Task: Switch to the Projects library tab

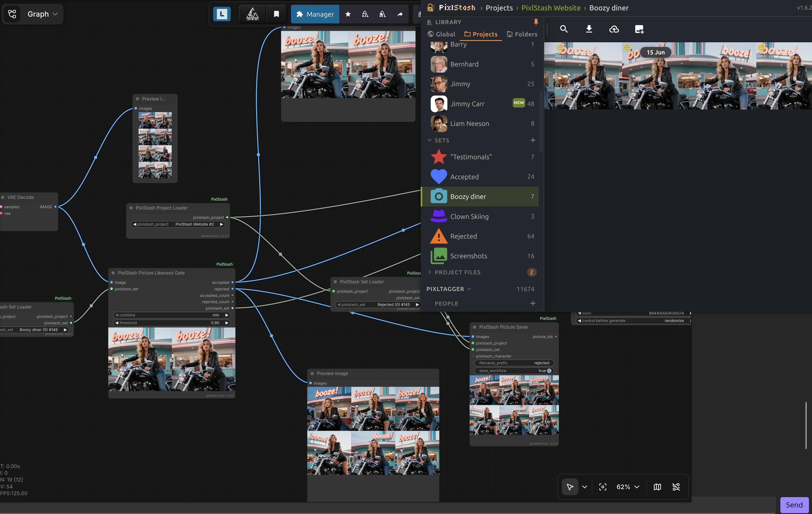Action: point(481,34)
